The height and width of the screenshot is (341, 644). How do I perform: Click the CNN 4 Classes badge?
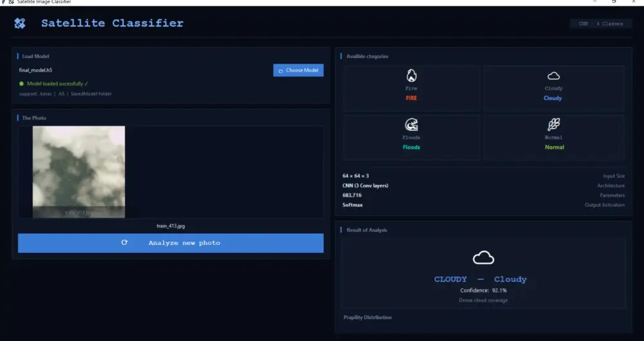click(x=600, y=24)
